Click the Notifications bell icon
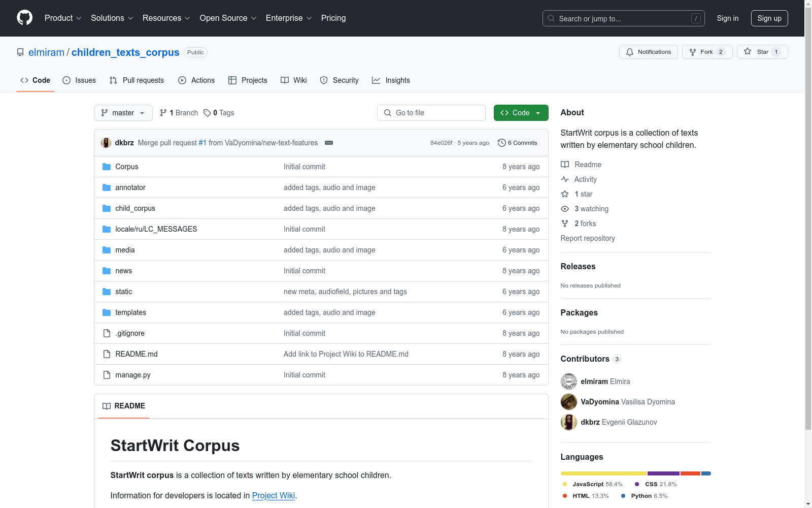 click(x=630, y=52)
